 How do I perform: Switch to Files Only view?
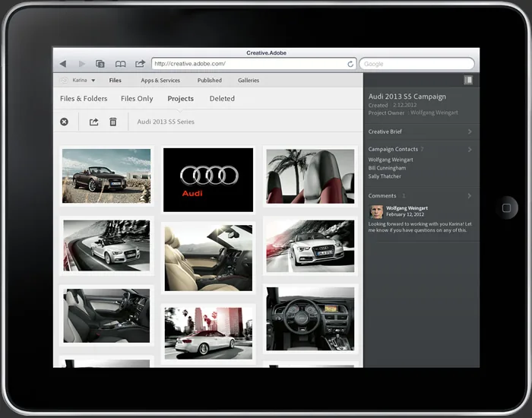pyautogui.click(x=137, y=98)
